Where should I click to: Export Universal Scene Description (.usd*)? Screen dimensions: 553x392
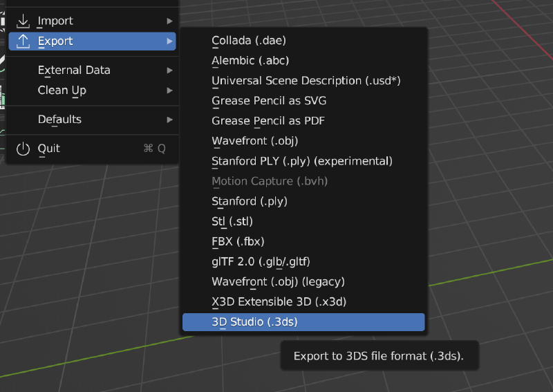tap(303, 81)
